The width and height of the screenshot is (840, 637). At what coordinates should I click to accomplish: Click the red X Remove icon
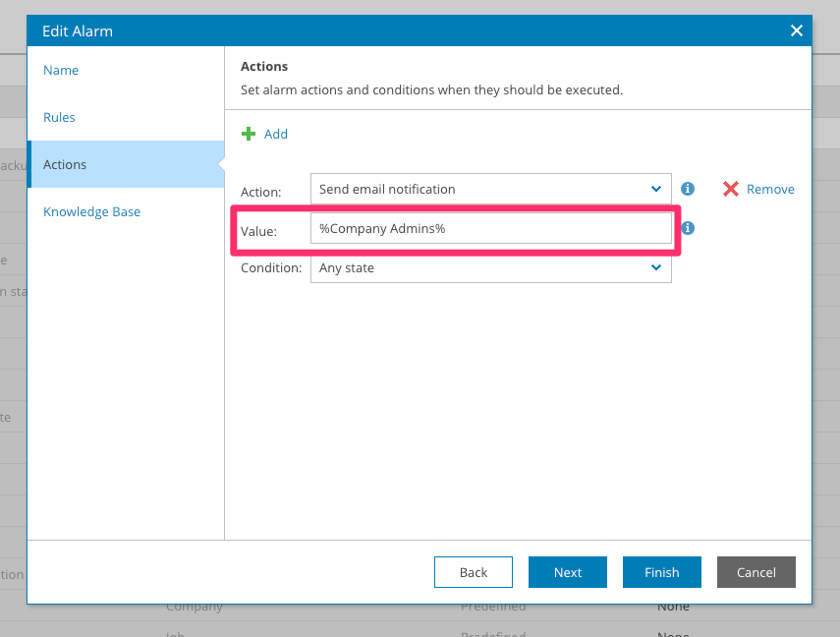(731, 189)
